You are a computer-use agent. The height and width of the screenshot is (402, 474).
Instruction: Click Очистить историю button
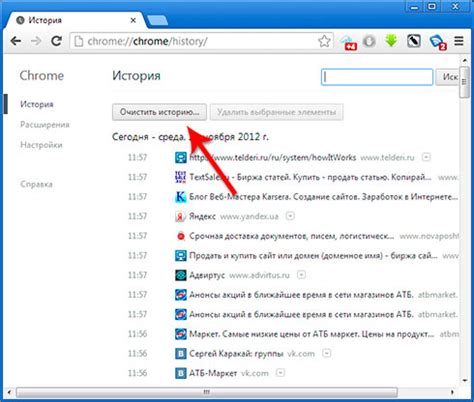click(x=159, y=112)
